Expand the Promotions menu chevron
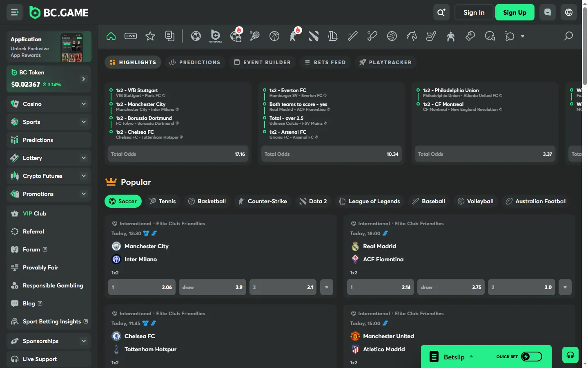 pos(84,194)
